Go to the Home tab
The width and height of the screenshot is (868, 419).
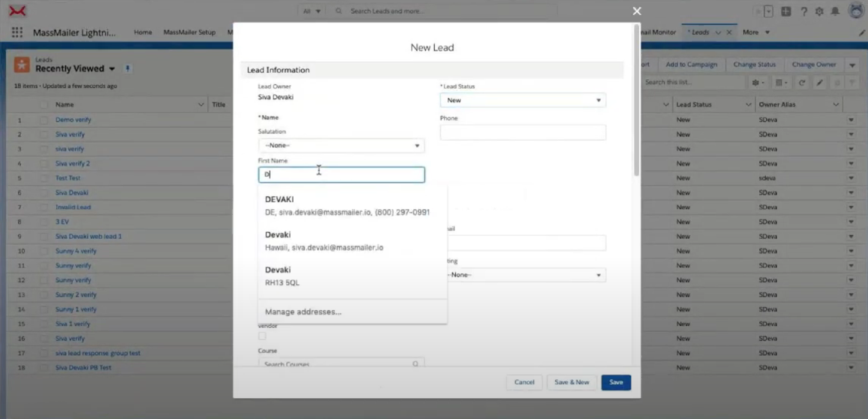pyautogui.click(x=143, y=32)
